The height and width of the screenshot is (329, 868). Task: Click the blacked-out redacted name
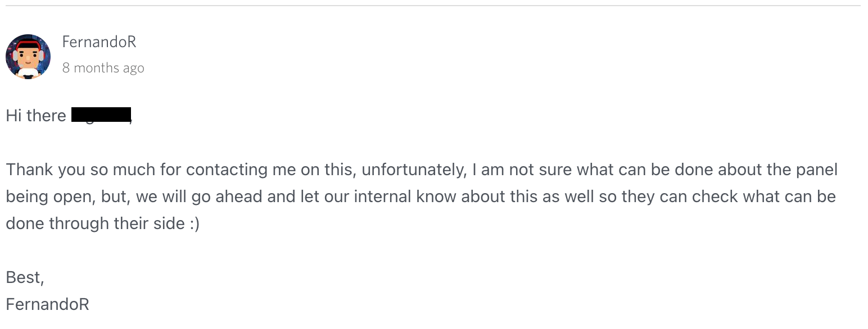(x=101, y=115)
